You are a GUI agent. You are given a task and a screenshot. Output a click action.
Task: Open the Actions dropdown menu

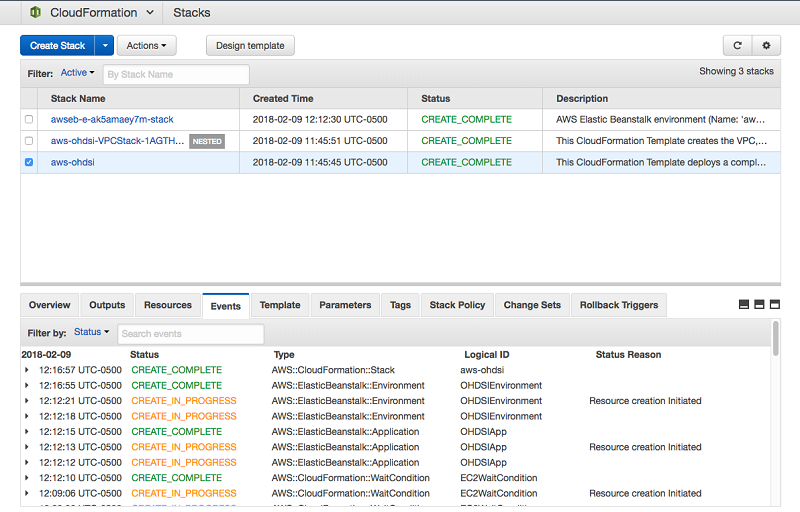[146, 45]
